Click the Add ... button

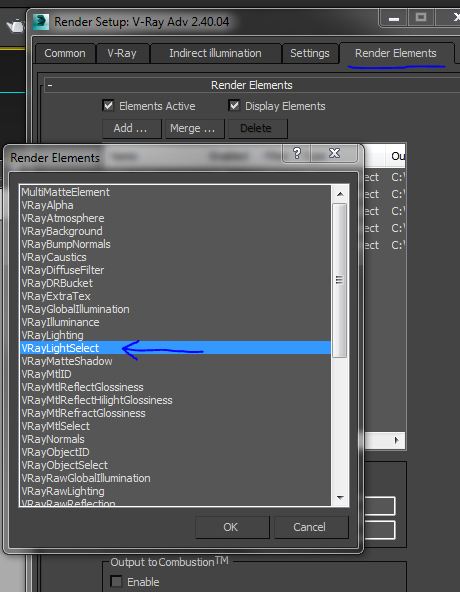(x=131, y=128)
